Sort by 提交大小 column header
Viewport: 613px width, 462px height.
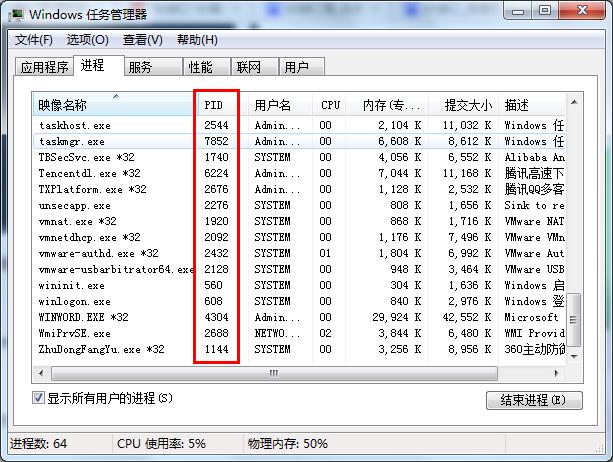tap(463, 105)
